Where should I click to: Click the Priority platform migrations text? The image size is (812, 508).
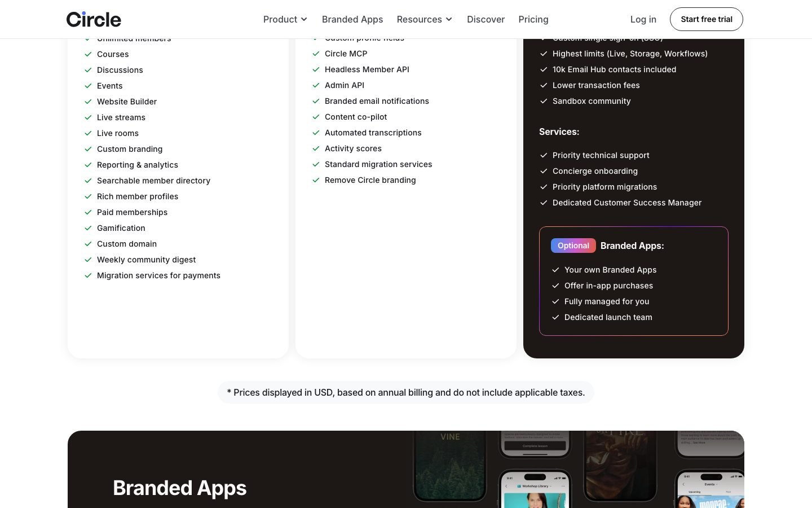(x=604, y=187)
